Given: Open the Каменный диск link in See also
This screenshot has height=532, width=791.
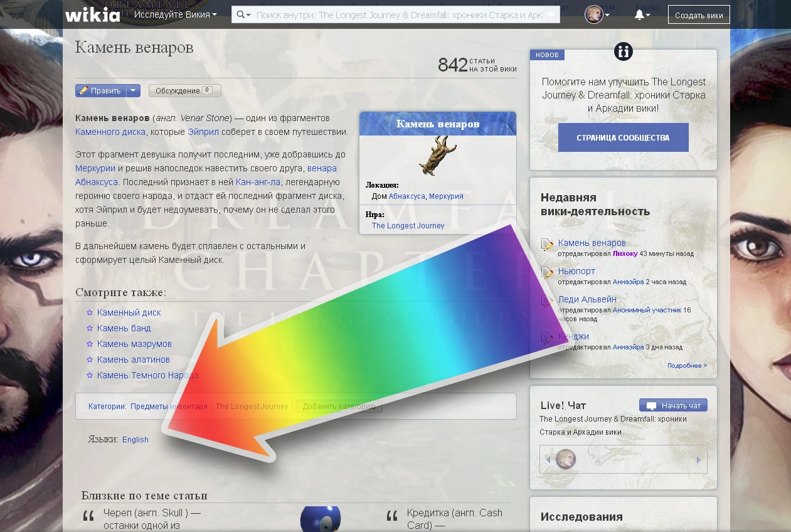Looking at the screenshot, I should (129, 312).
